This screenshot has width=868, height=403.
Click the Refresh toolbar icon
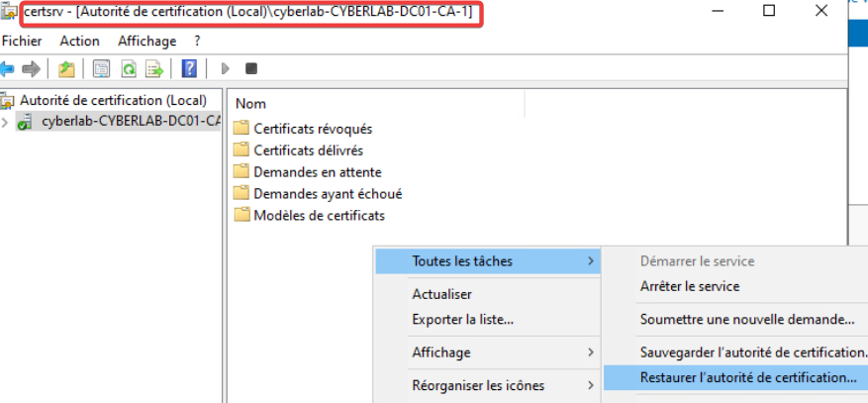pos(128,68)
